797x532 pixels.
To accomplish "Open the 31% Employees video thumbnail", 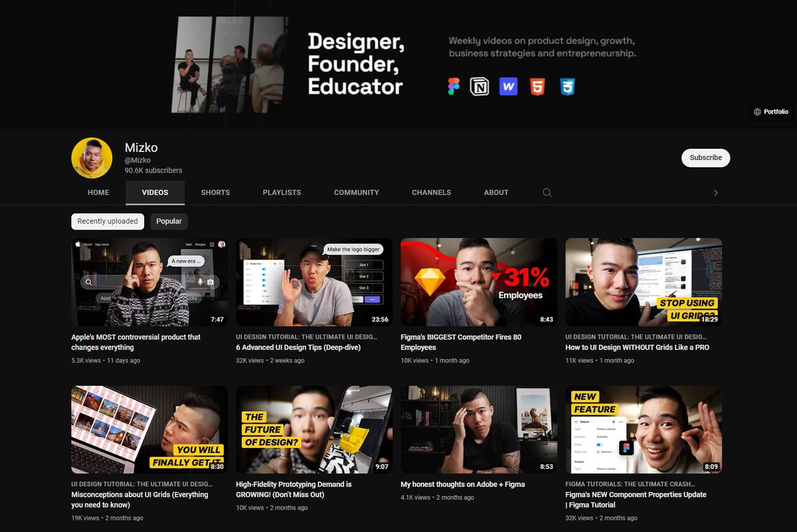I will [479, 282].
